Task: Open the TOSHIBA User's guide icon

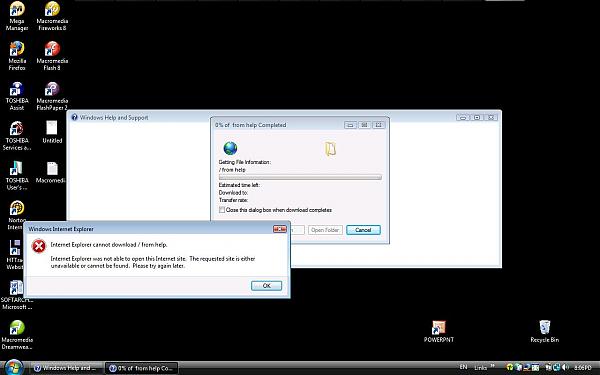Action: coord(17,175)
